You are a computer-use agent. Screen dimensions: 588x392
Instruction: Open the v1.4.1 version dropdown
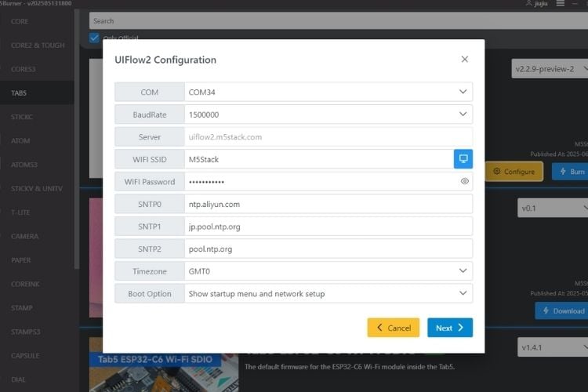(x=553, y=347)
